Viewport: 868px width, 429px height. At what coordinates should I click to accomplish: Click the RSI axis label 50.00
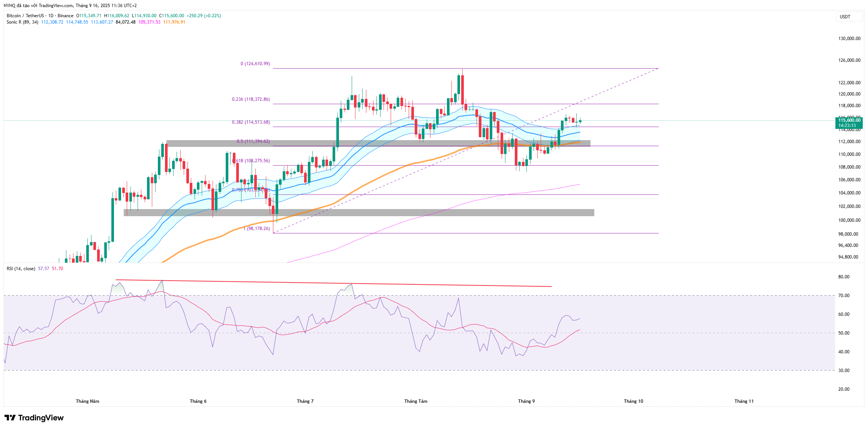coord(844,333)
